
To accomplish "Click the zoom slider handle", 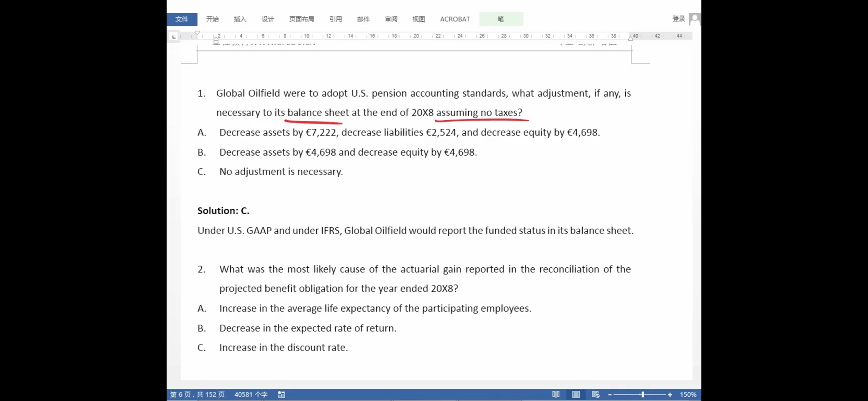I will point(643,395).
